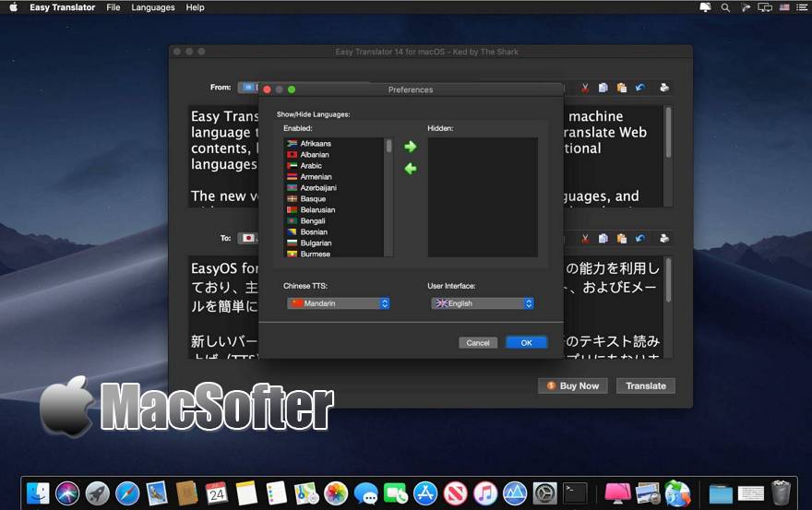Open the Calendar icon showing 24
The width and height of the screenshot is (812, 510).
tap(217, 492)
